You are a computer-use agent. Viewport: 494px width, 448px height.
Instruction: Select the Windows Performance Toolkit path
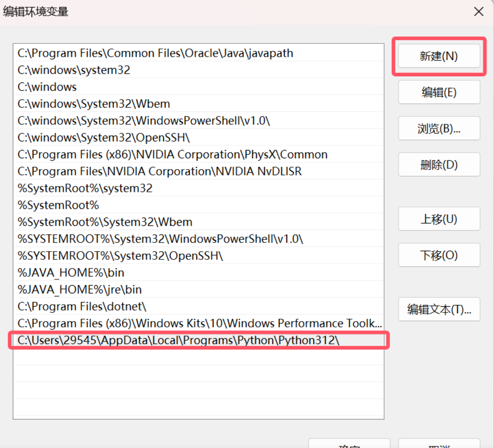point(199,323)
